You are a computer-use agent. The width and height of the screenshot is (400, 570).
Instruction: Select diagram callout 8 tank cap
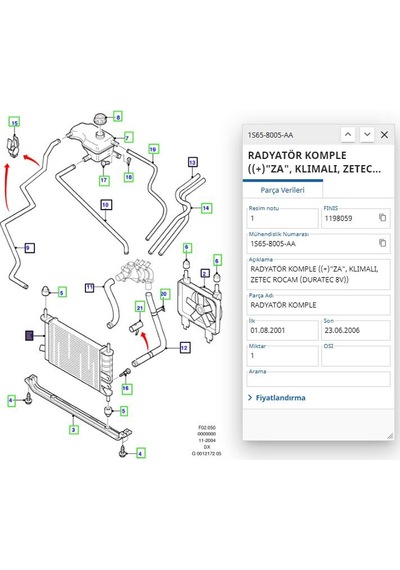pos(118,117)
